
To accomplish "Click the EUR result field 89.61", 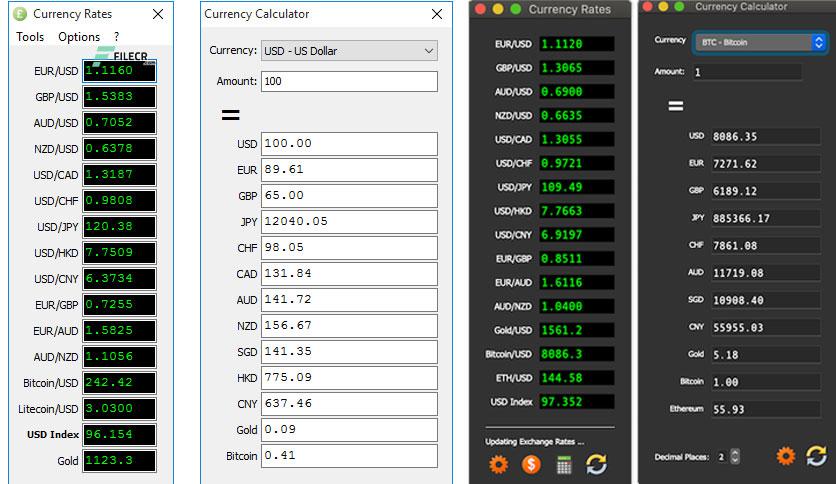I will click(349, 170).
